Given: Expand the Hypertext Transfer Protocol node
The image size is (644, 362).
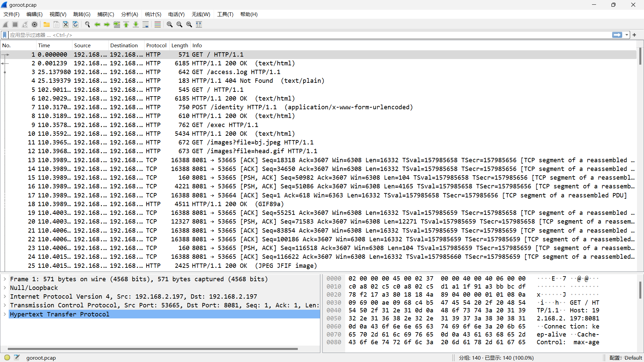Looking at the screenshot, I should click(x=5, y=314).
